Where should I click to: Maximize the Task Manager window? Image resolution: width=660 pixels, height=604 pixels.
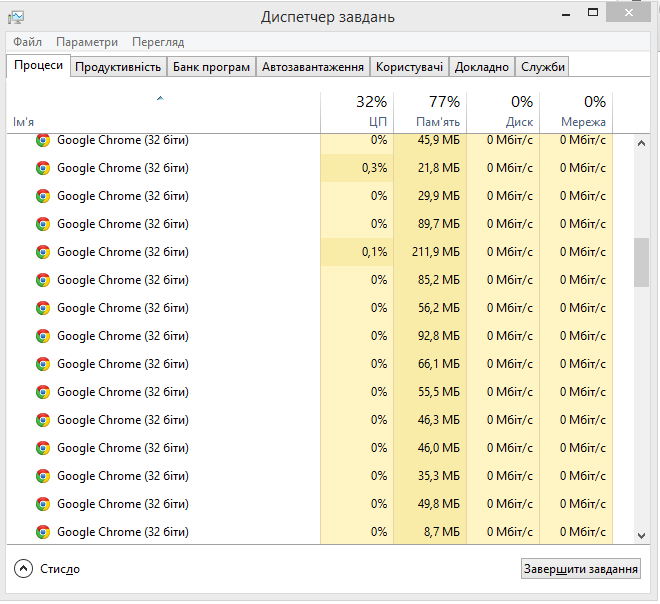tap(593, 13)
